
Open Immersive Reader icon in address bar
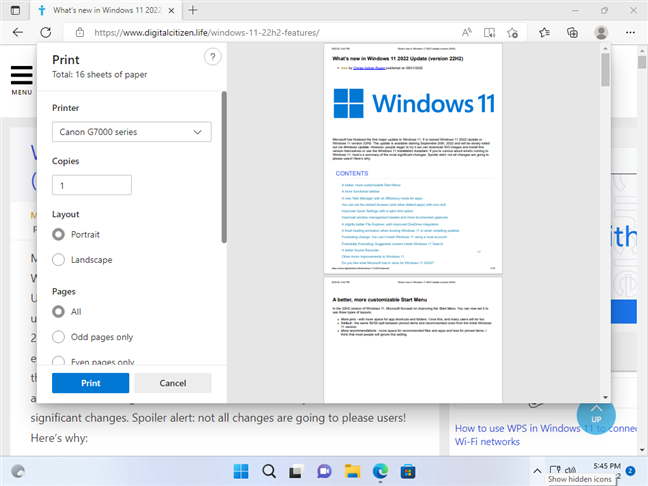click(489, 32)
